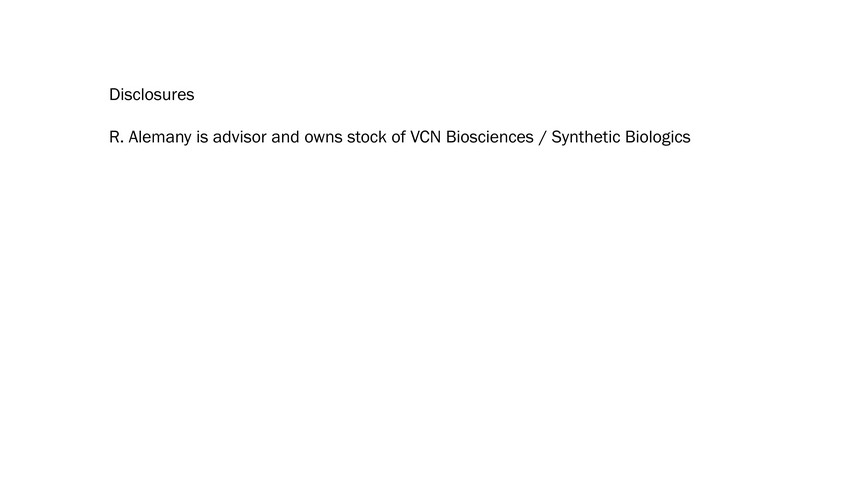Click the word "stock"

367,137
